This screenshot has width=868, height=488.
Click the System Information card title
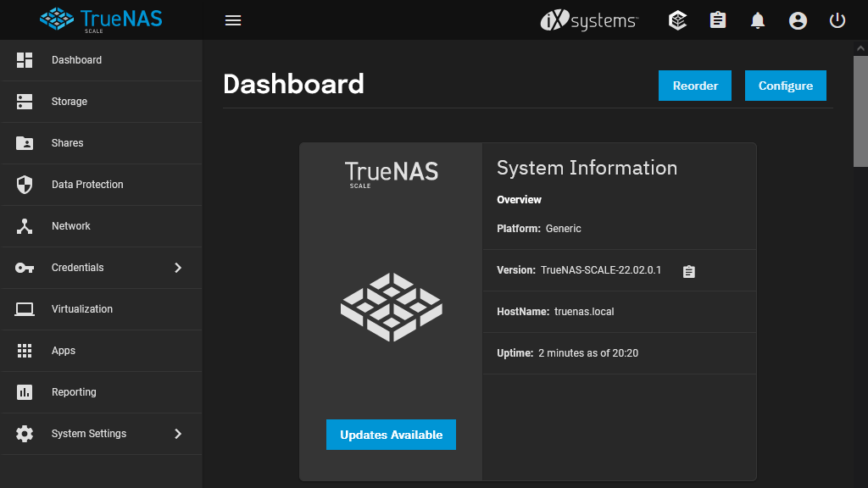[587, 168]
